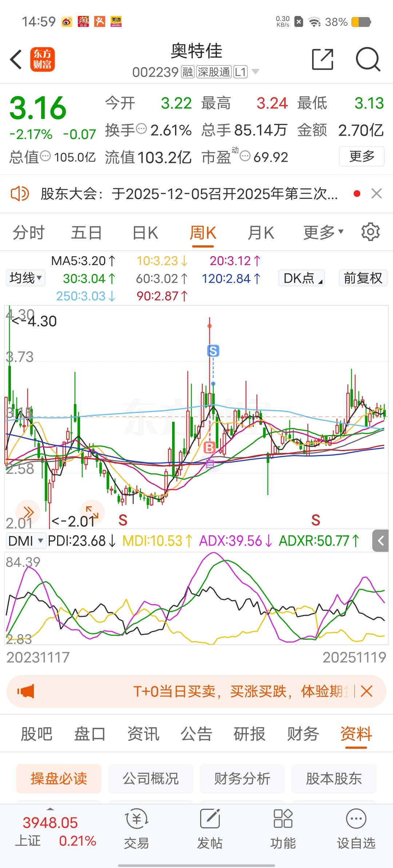
Task: Open the 均线 indicator dropdown
Action: pyautogui.click(x=25, y=278)
